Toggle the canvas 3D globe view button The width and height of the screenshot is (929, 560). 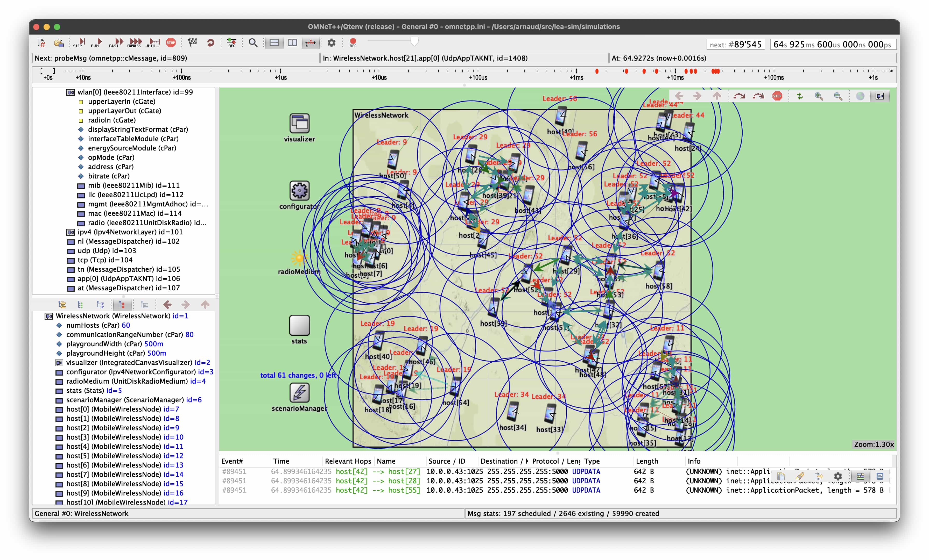click(x=860, y=96)
